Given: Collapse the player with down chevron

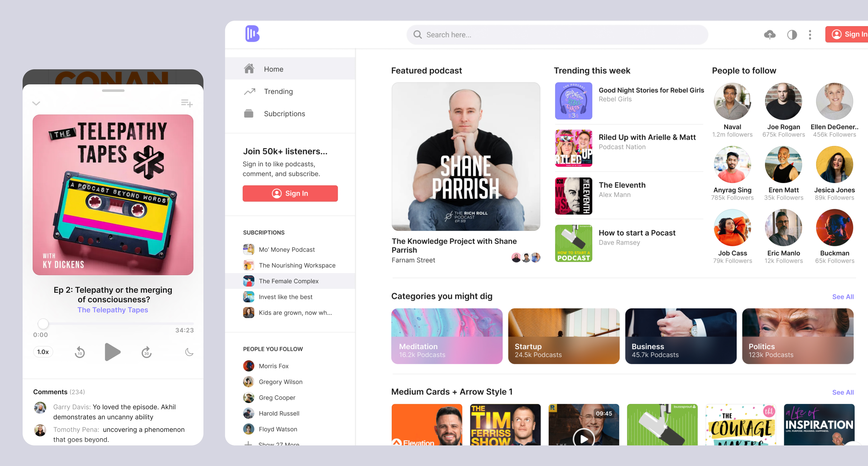Looking at the screenshot, I should [36, 103].
